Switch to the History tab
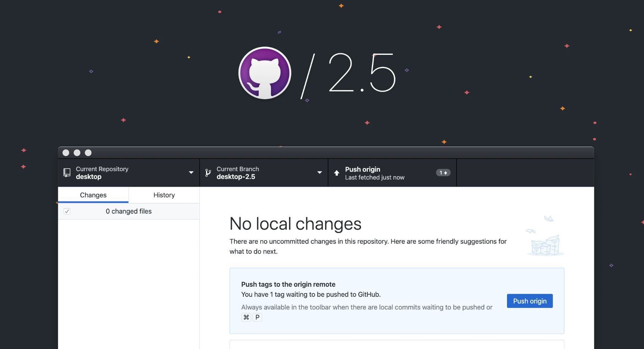The width and height of the screenshot is (644, 349). click(x=164, y=195)
